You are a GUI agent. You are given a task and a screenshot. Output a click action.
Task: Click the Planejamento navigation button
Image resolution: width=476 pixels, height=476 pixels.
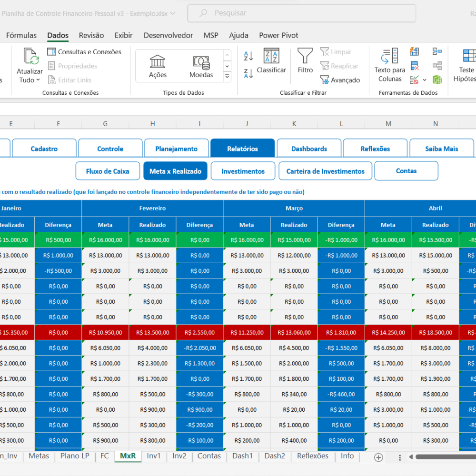pyautogui.click(x=177, y=149)
